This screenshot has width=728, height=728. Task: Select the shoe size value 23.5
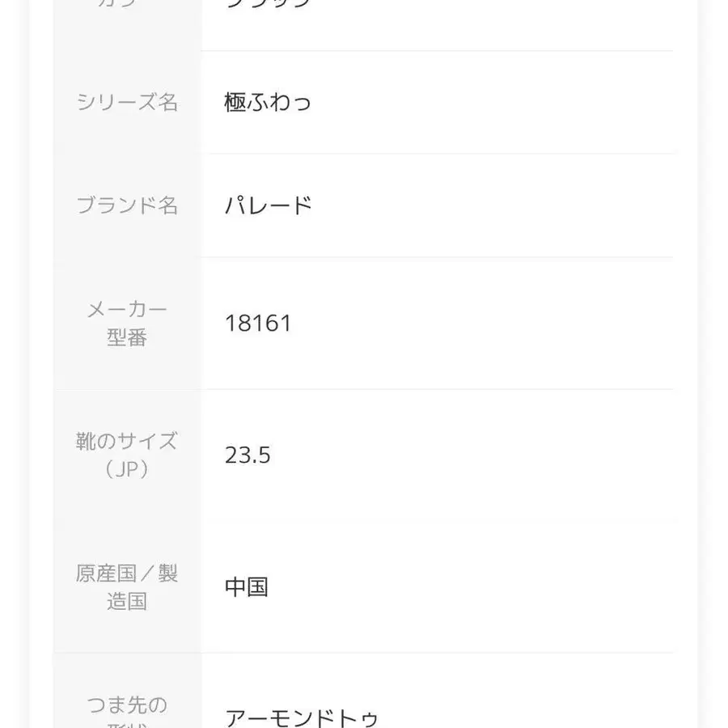coord(248,455)
